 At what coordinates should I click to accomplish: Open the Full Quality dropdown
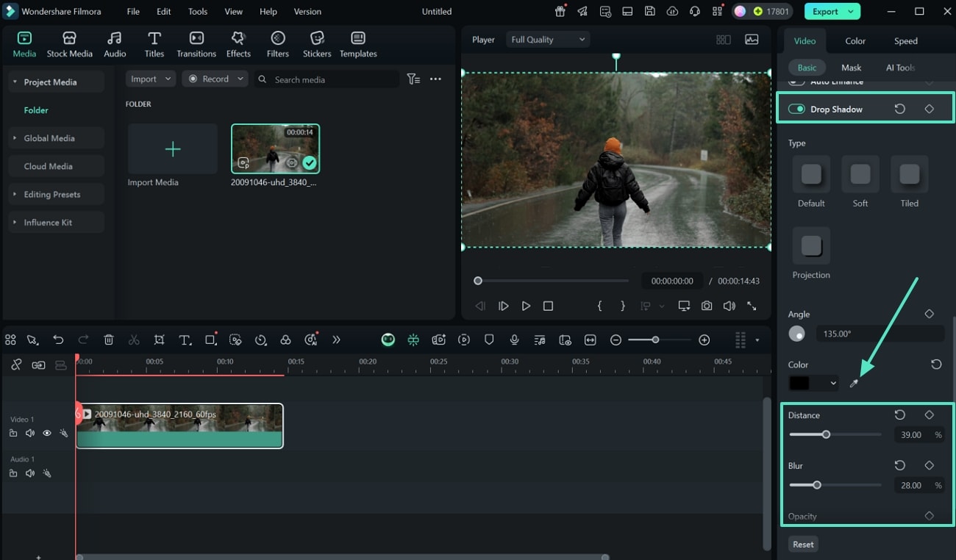[548, 40]
